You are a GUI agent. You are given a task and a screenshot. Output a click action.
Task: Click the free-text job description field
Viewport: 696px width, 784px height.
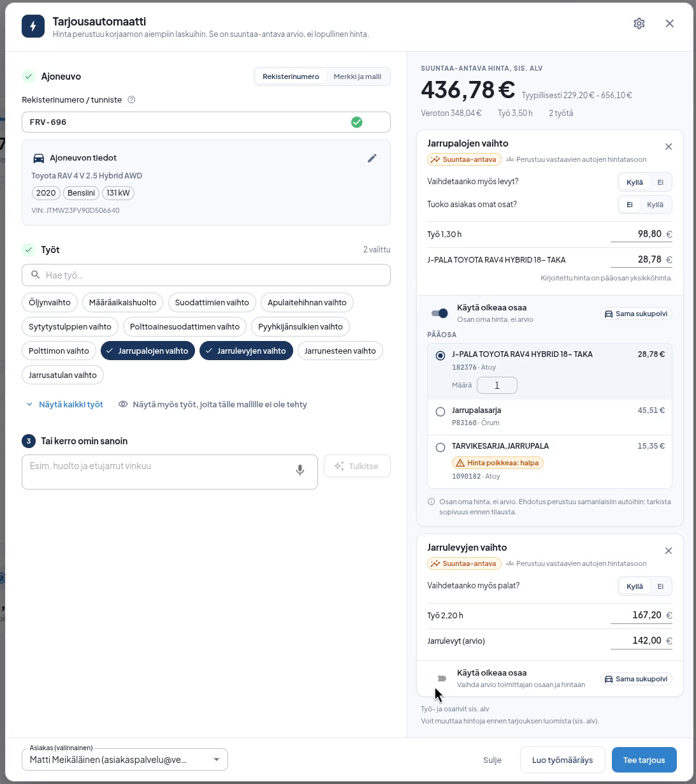pyautogui.click(x=170, y=472)
